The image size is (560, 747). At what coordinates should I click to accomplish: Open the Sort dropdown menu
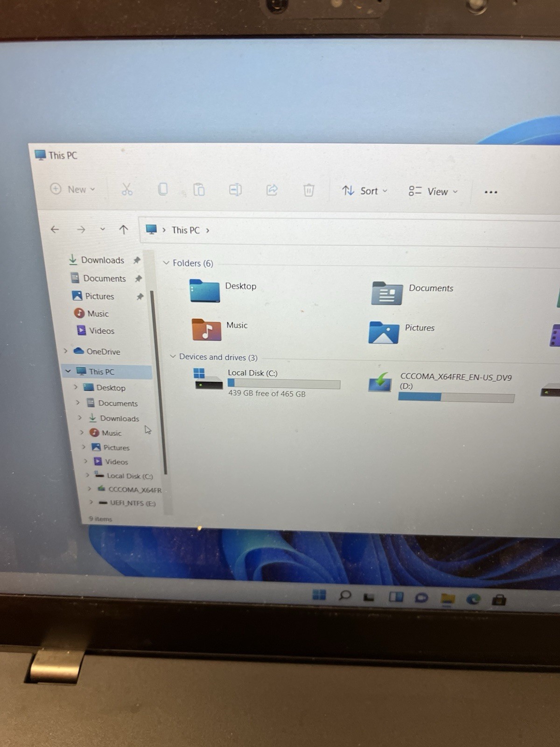point(364,190)
